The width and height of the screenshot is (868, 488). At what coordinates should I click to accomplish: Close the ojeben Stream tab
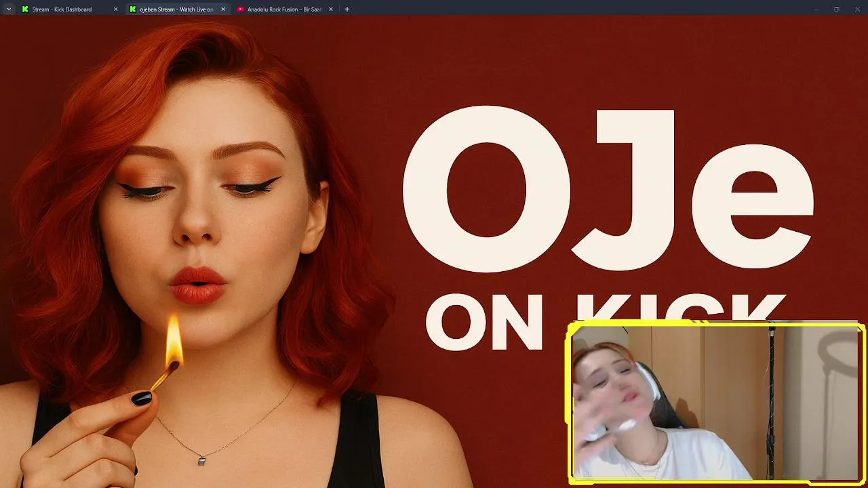(x=223, y=9)
